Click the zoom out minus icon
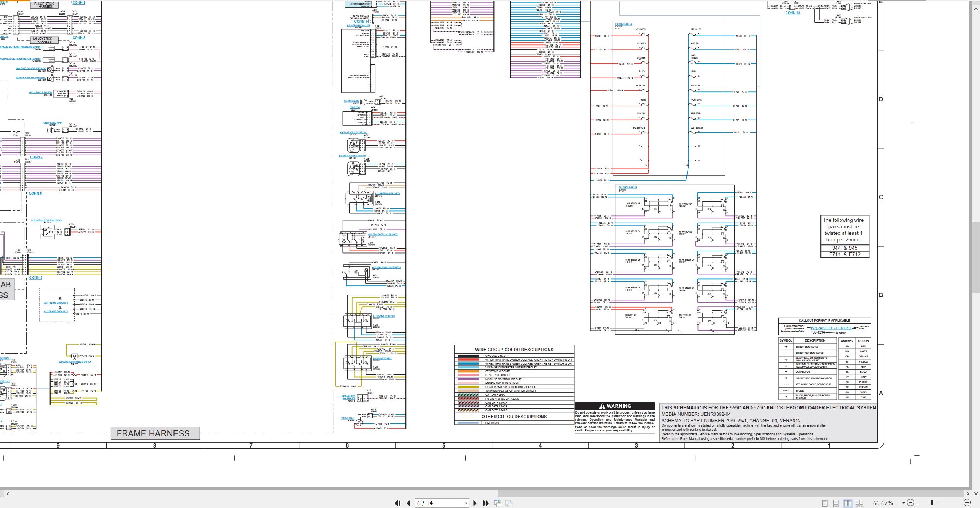The width and height of the screenshot is (980, 508). tap(911, 503)
